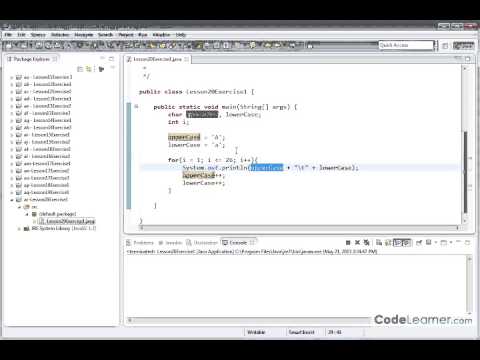Collapse the src folder node

tap(19, 207)
